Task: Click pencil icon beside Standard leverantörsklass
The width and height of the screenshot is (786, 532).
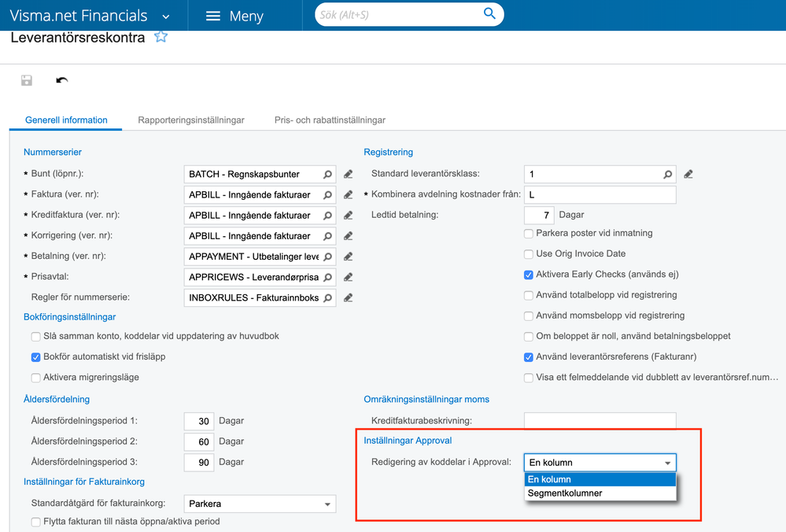Action: tap(688, 174)
